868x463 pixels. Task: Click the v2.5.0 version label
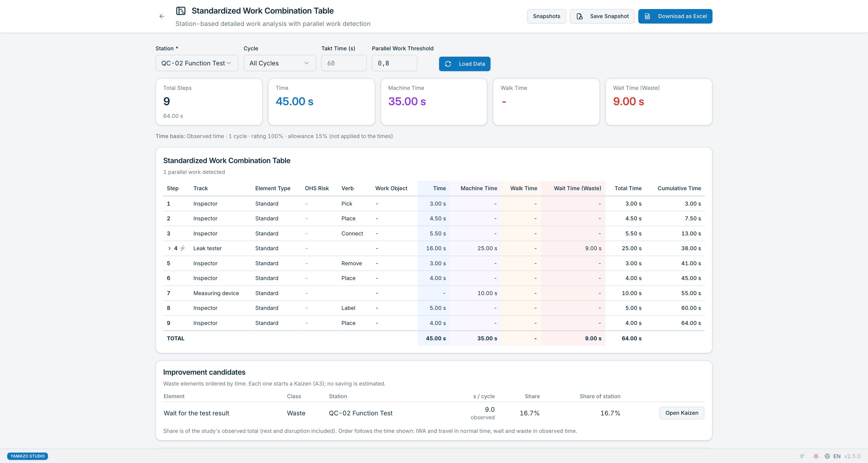[x=852, y=456]
